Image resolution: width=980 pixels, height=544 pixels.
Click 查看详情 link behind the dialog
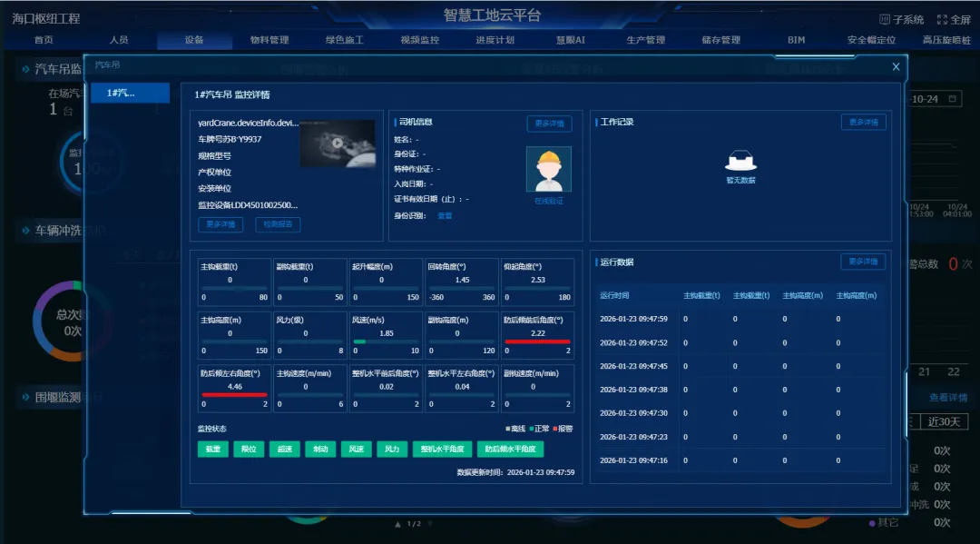pos(948,398)
